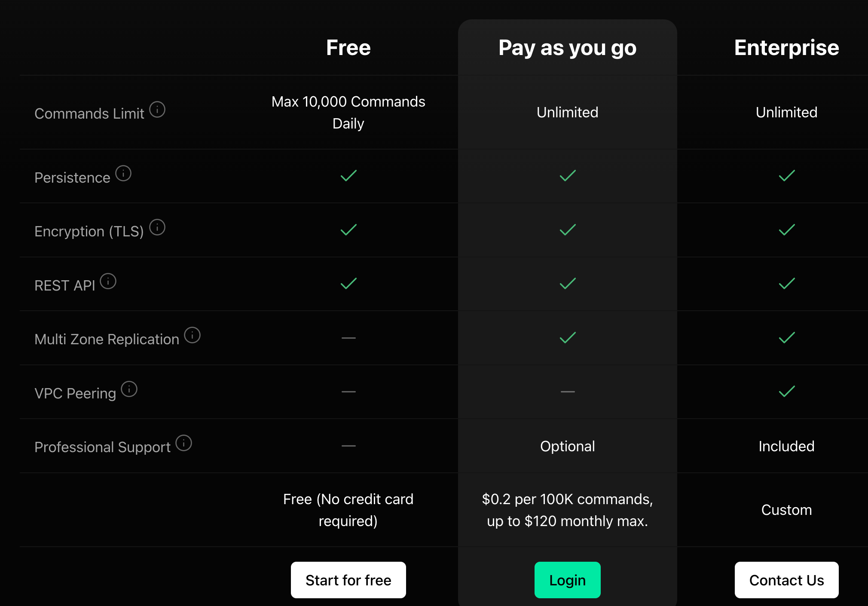Click the Start for free button
This screenshot has height=606, width=868.
[348, 580]
